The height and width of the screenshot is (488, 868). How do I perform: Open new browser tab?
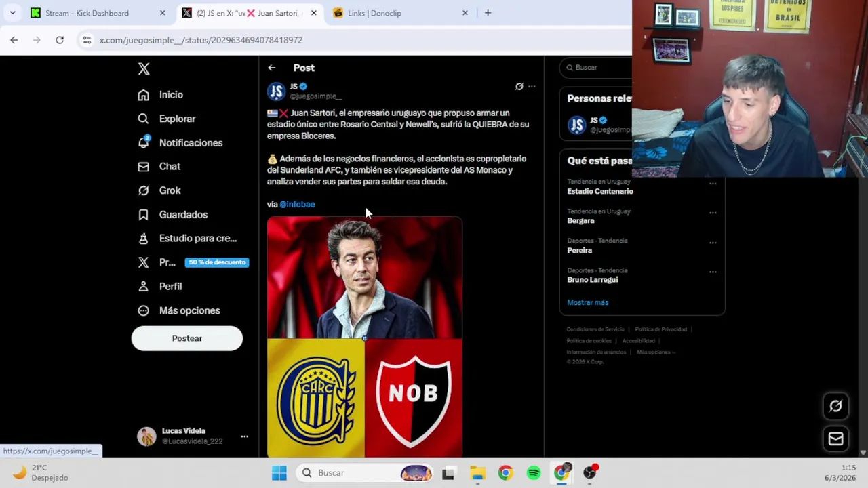point(488,13)
